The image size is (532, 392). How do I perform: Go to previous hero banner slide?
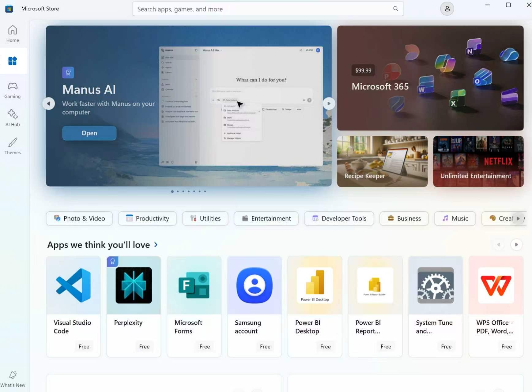click(49, 104)
